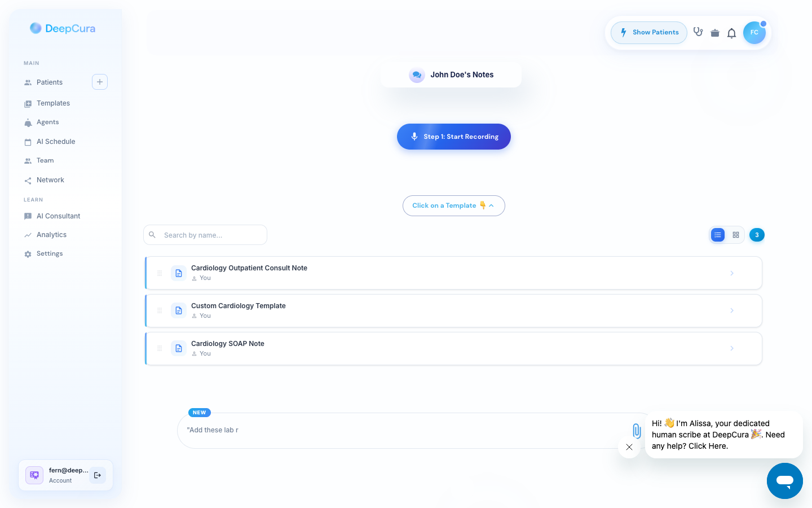Click the chat bubble icon beside John Doe's Notes
Image resolution: width=812 pixels, height=508 pixels.
pos(417,75)
